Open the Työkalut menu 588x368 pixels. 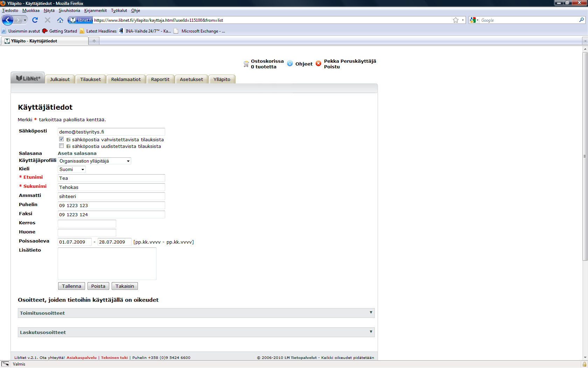pos(119,11)
